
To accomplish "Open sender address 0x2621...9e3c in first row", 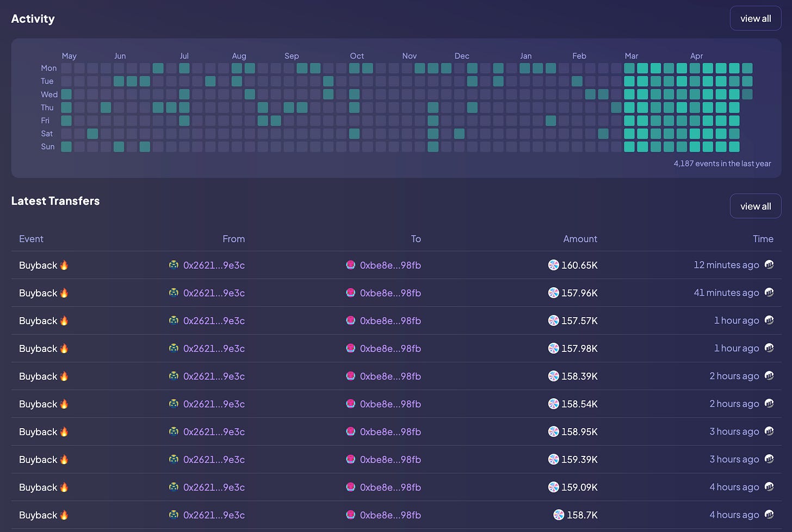I will (x=214, y=265).
